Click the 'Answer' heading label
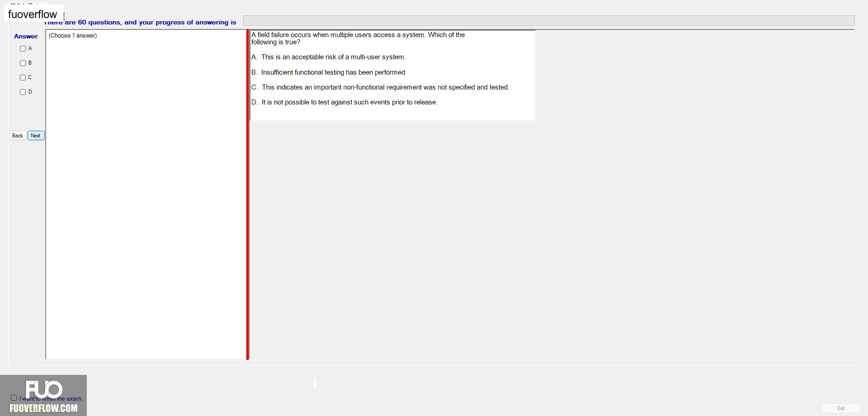 (26, 36)
